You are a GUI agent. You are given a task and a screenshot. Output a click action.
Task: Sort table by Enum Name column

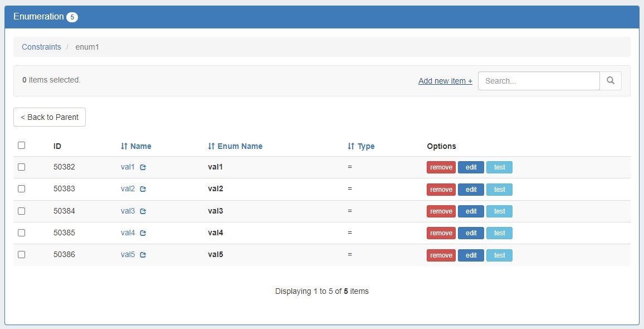[235, 146]
